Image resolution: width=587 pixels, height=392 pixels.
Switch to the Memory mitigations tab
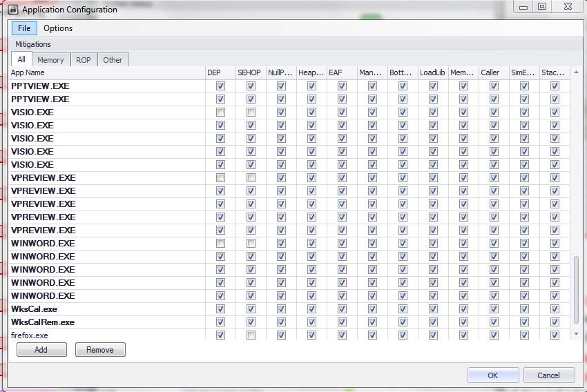click(50, 60)
